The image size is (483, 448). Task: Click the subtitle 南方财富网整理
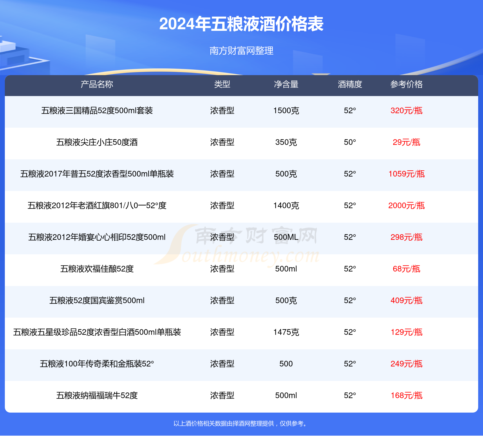point(241,50)
